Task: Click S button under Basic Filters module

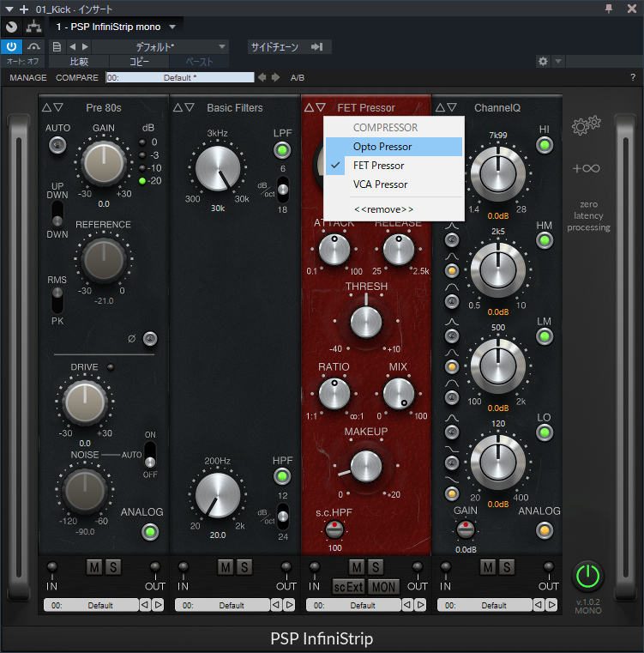Action: click(244, 567)
